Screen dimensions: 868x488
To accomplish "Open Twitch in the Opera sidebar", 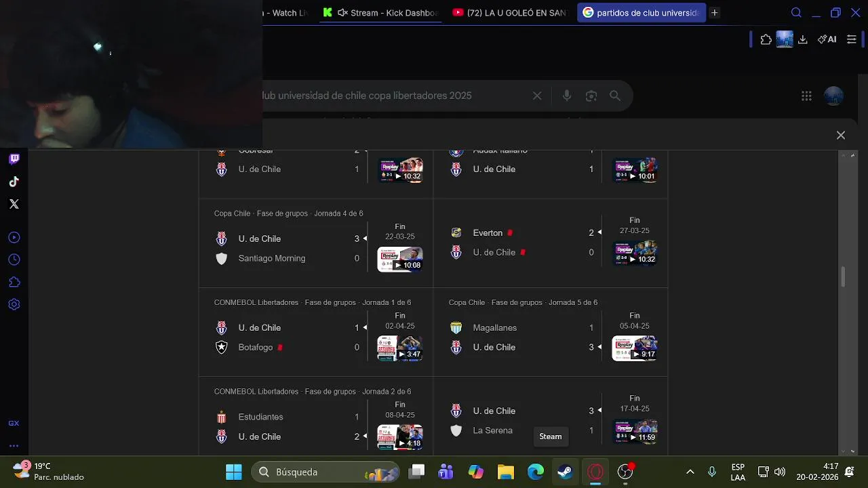I will point(14,159).
